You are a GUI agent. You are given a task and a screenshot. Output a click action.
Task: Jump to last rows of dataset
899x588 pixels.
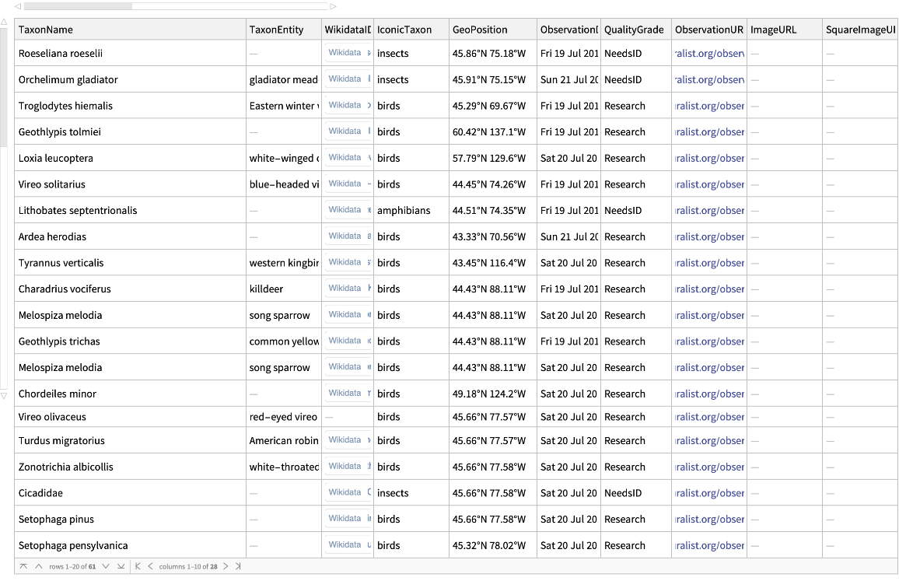tap(121, 566)
